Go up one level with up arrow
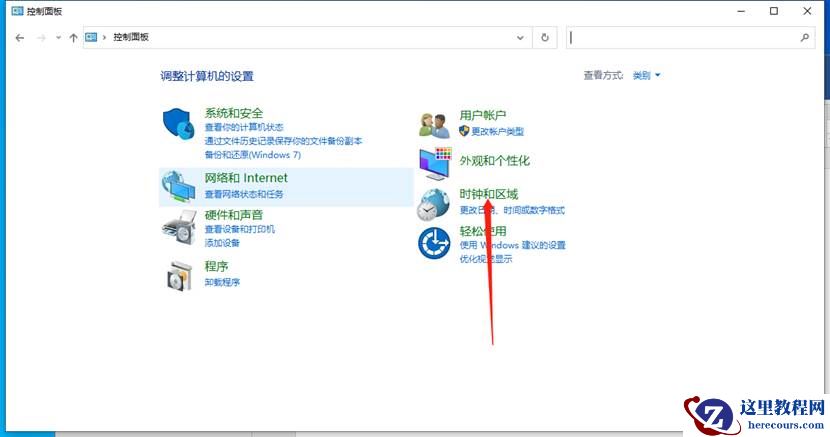Viewport: 830px width, 437px height. [x=74, y=38]
